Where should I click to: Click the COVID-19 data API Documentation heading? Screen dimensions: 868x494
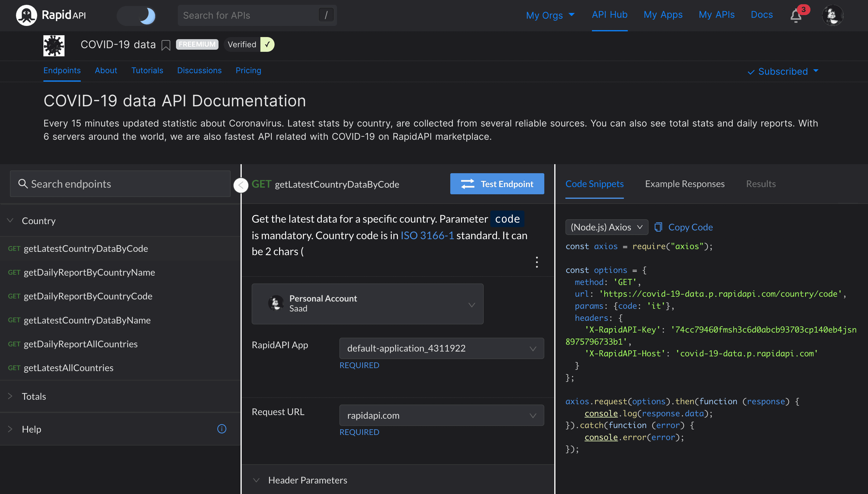click(x=175, y=101)
